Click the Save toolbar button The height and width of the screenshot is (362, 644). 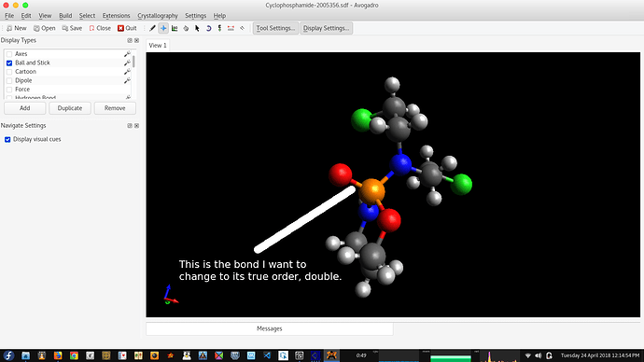click(72, 28)
